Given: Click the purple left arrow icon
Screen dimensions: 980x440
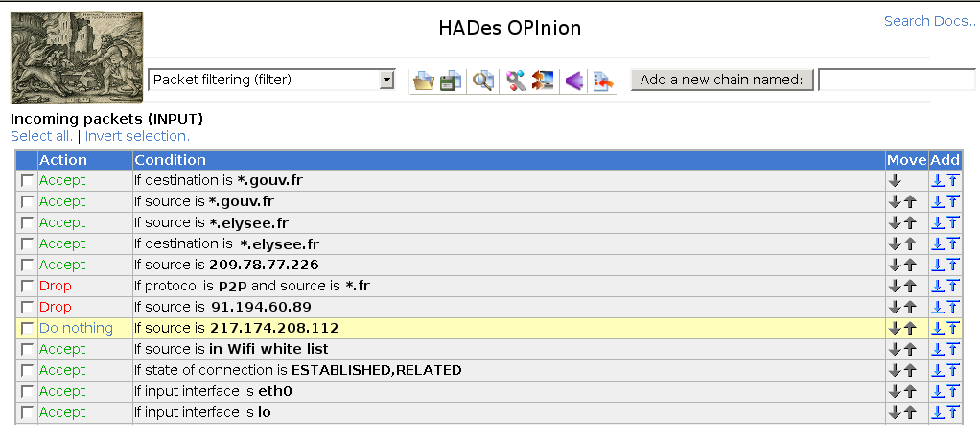Looking at the screenshot, I should [x=574, y=81].
